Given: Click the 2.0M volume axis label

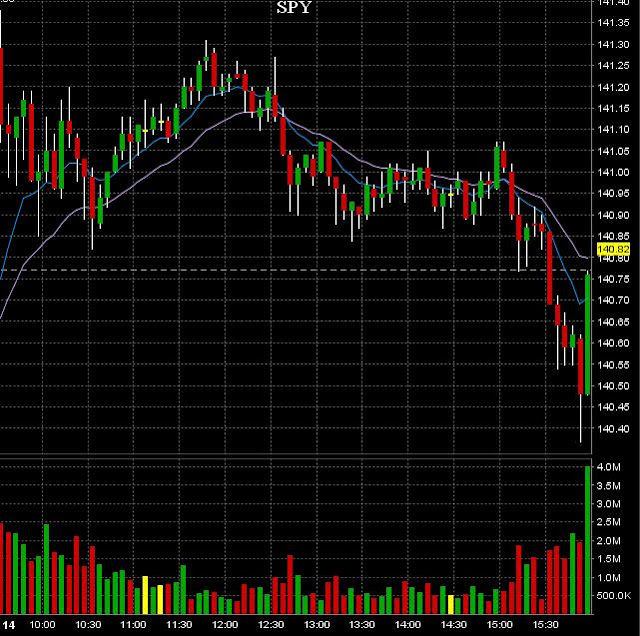Looking at the screenshot, I should coord(609,541).
